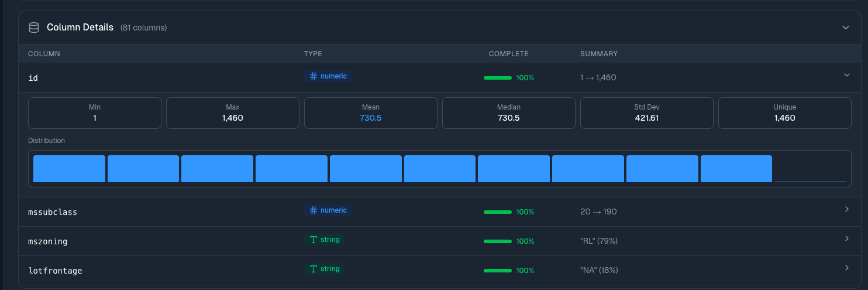Viewport: 868px width, 290px height.
Task: Click the Std Dev stat card
Action: tap(646, 112)
